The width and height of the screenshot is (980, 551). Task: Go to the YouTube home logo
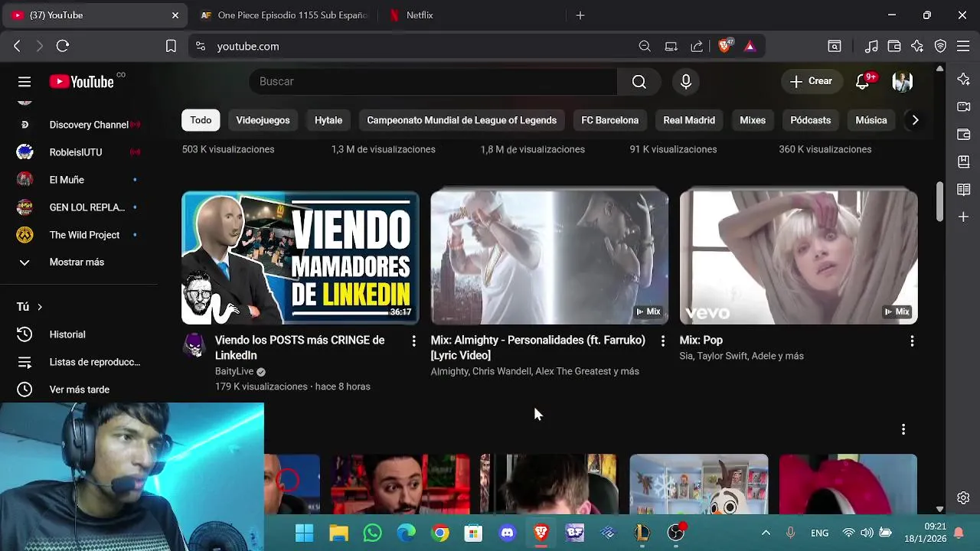82,82
